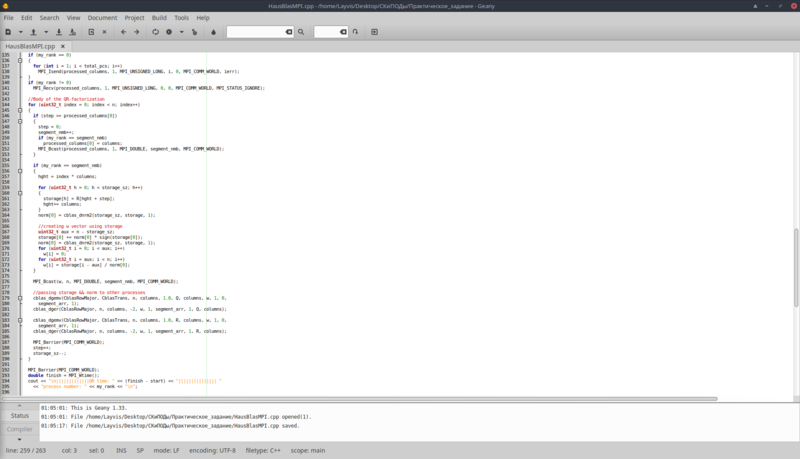Revert the file using the toolbar icon
The width and height of the screenshot is (800, 459).
(91, 32)
